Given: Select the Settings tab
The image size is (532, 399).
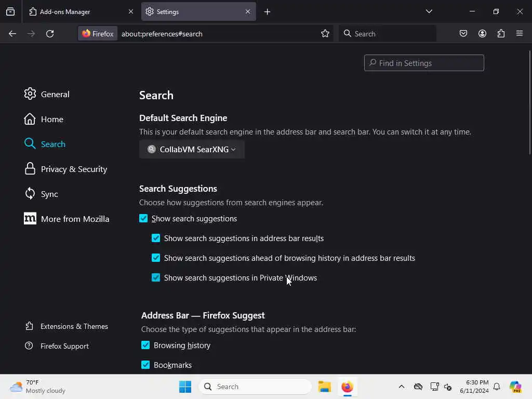Looking at the screenshot, I should (x=198, y=11).
